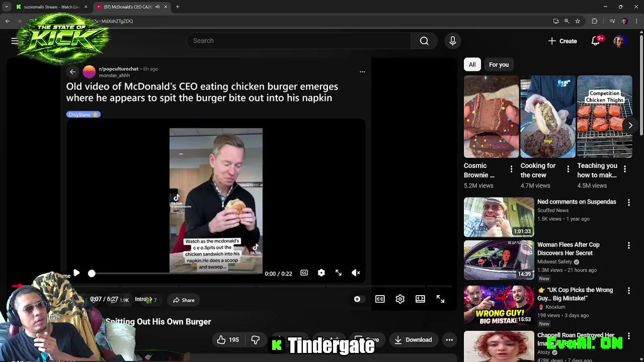The image size is (644, 362).
Task: Open options for UK Cop Picks video
Action: pos(628,291)
